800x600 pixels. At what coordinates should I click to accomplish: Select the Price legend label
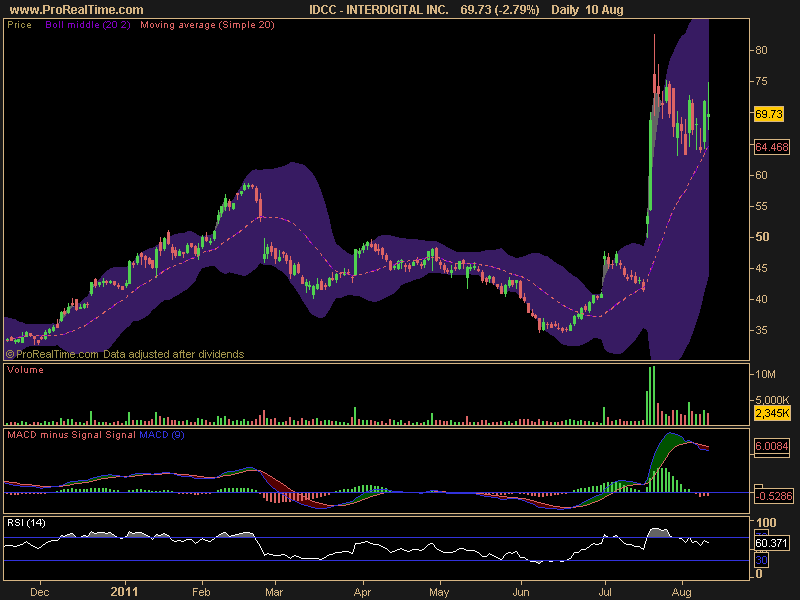coord(19,25)
